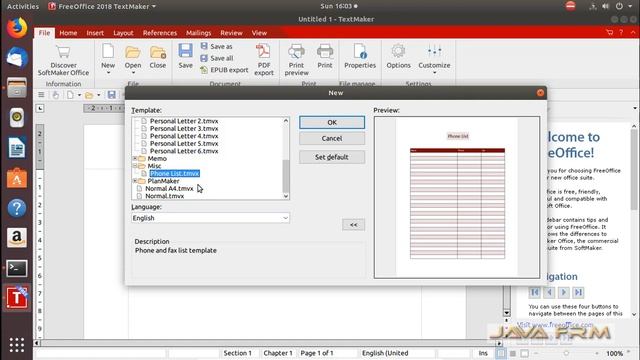
Task: Click the sidebar first page navigation button
Action: coord(534,292)
